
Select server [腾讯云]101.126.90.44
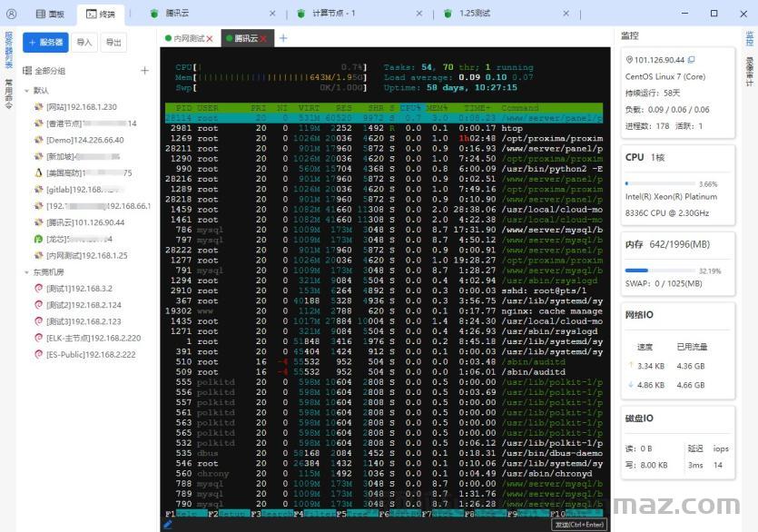(x=85, y=222)
